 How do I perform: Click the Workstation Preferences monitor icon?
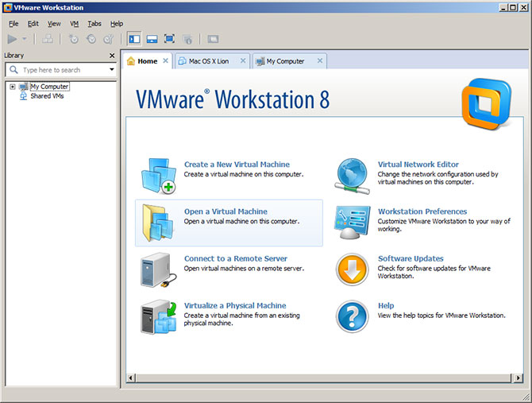pyautogui.click(x=352, y=223)
